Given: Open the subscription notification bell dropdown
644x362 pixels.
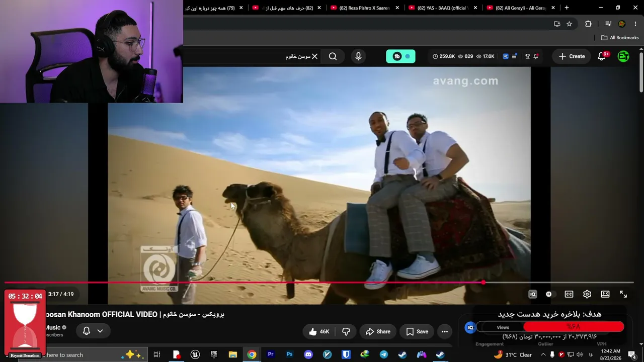Looking at the screenshot, I should tap(93, 331).
